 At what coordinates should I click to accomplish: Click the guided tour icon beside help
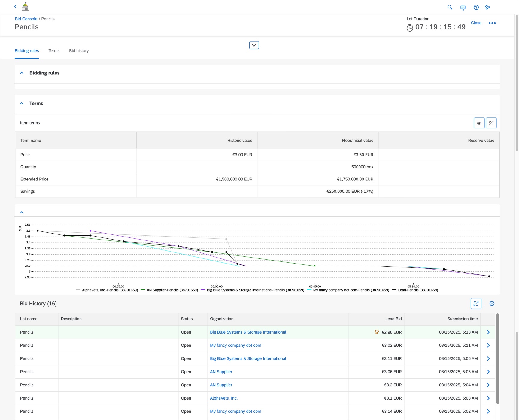pyautogui.click(x=487, y=8)
